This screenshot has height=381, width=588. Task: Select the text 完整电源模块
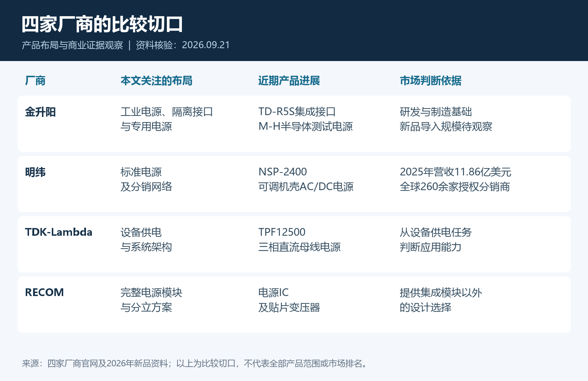pyautogui.click(x=151, y=293)
